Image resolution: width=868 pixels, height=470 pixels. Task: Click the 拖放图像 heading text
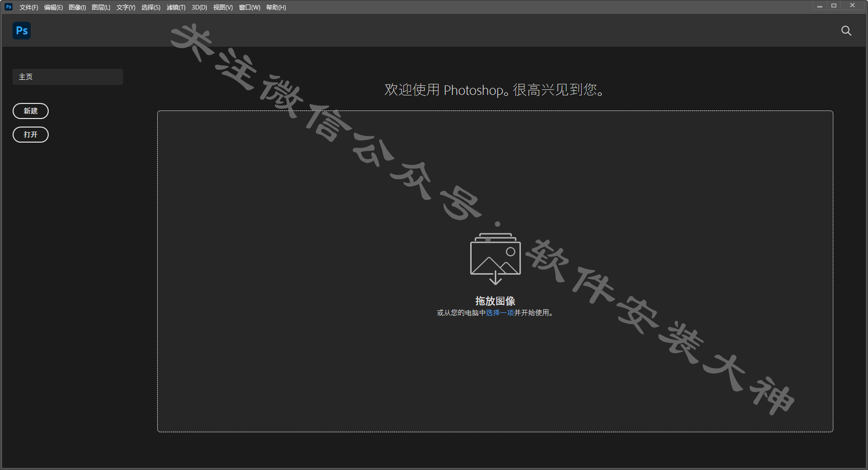[495, 301]
